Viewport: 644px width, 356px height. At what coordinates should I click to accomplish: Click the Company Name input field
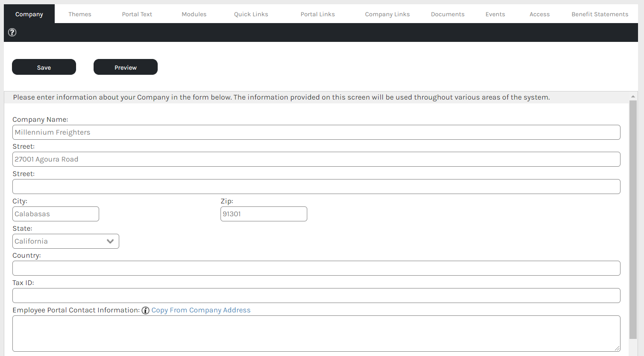pyautogui.click(x=316, y=132)
